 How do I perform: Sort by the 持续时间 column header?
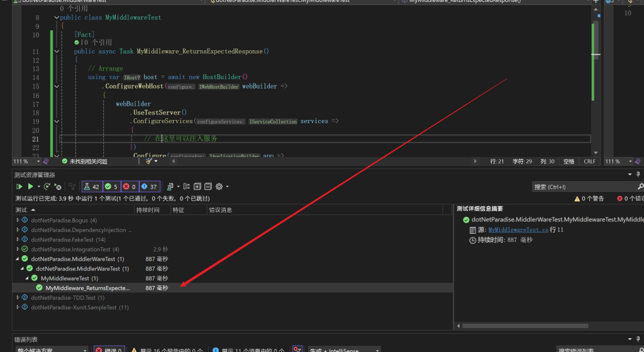[x=148, y=210]
